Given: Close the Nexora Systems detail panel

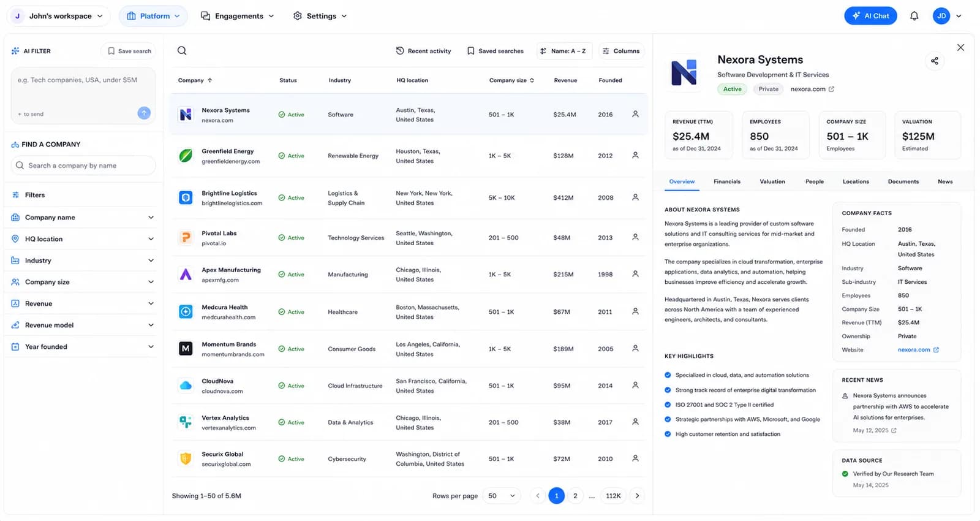Looking at the screenshot, I should tap(960, 47).
